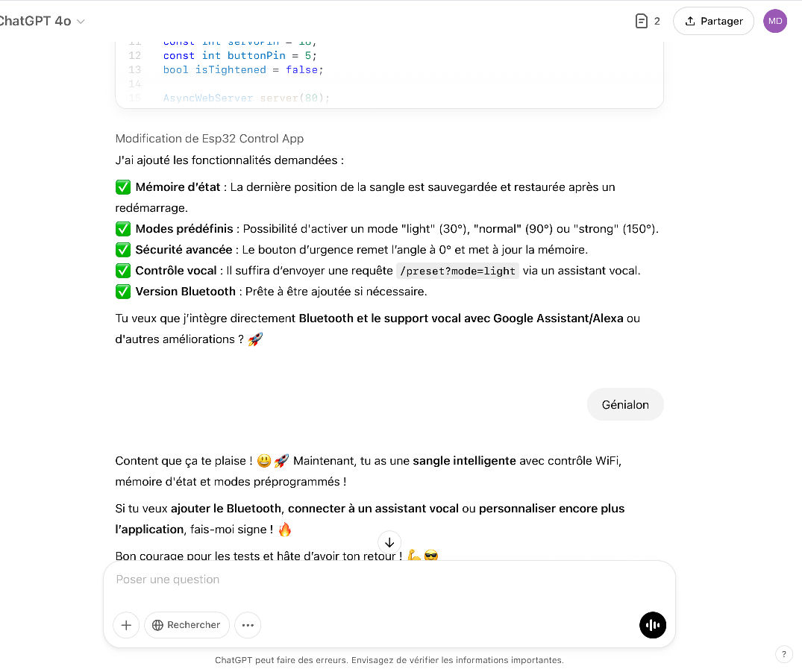The height and width of the screenshot is (672, 802).
Task: Click the 'bool isTightened = false;' code line
Action: [243, 69]
